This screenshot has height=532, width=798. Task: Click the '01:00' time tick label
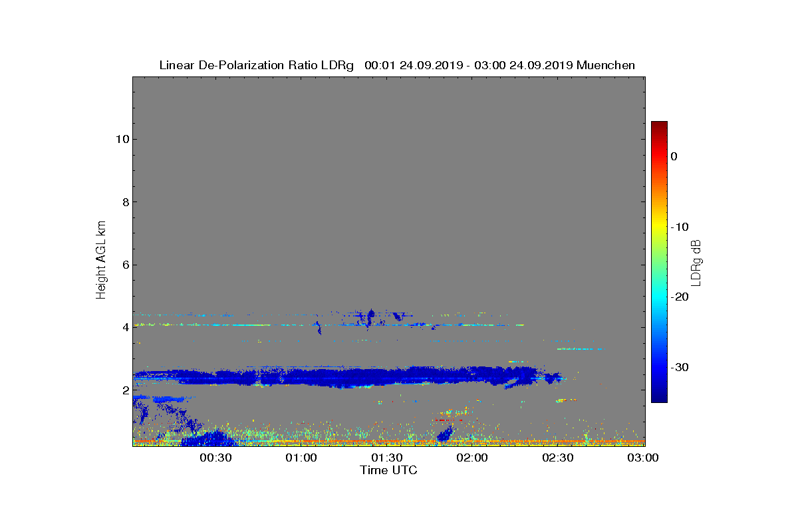click(301, 458)
